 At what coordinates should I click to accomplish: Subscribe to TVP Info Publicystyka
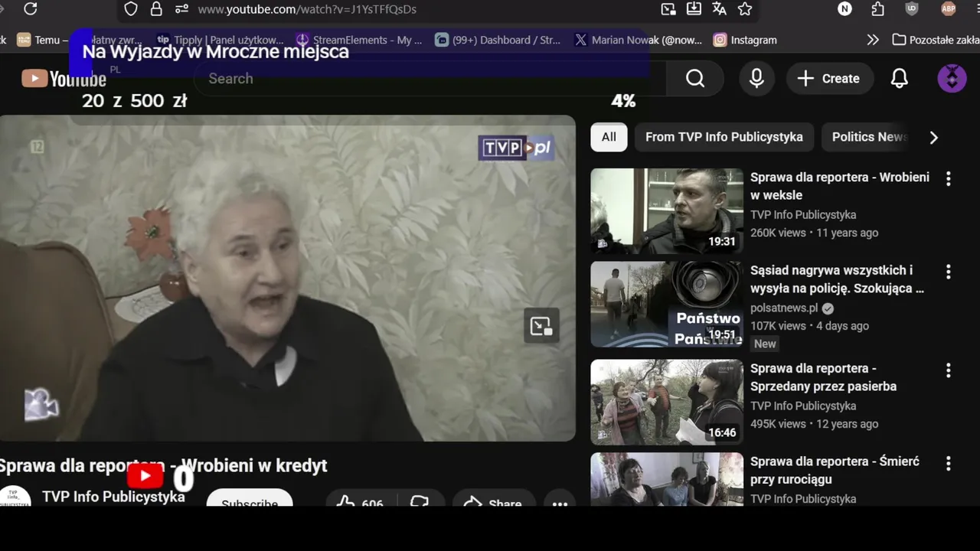(x=250, y=498)
